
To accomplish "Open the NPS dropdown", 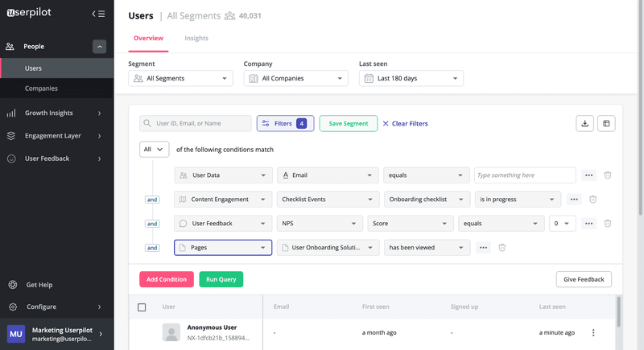I will pos(320,224).
